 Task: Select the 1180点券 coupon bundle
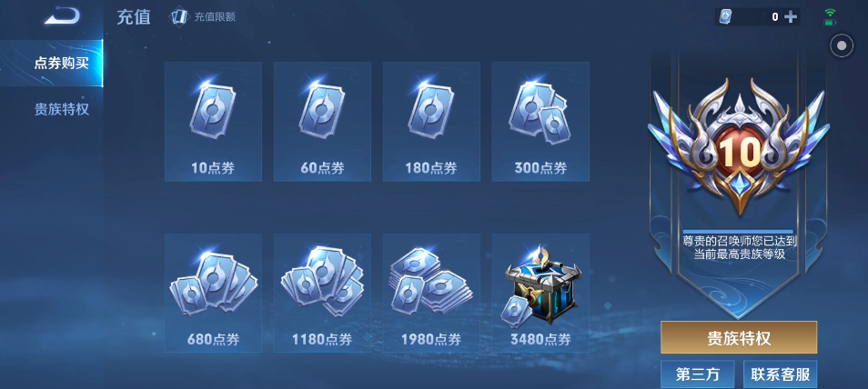point(322,293)
